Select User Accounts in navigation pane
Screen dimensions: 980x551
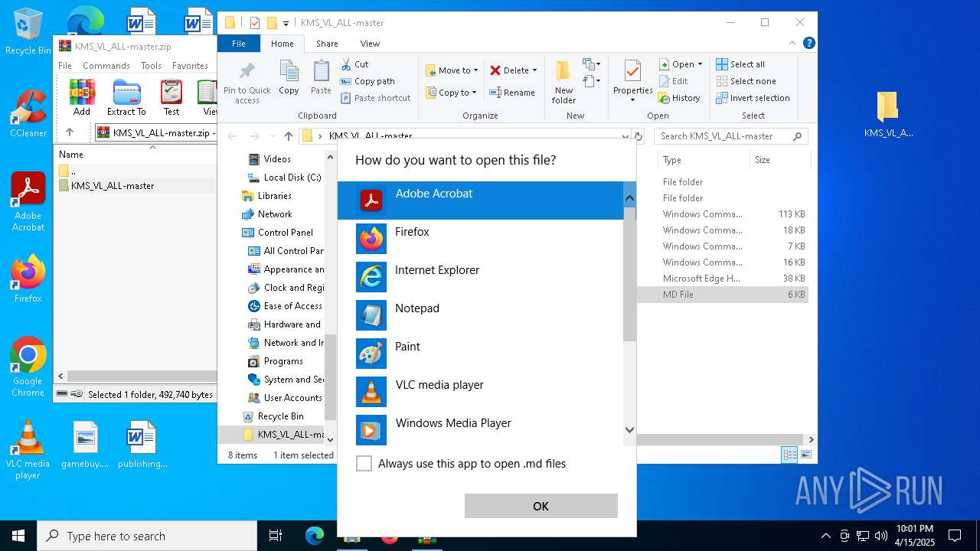pos(285,398)
